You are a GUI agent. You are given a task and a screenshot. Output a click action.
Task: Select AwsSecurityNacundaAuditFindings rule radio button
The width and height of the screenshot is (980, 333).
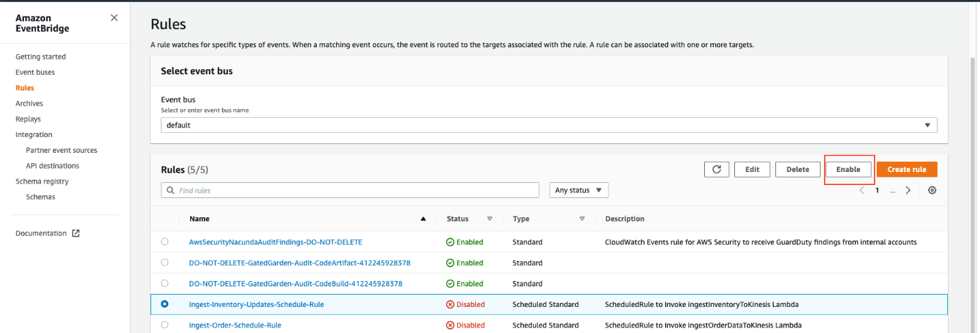coord(164,241)
